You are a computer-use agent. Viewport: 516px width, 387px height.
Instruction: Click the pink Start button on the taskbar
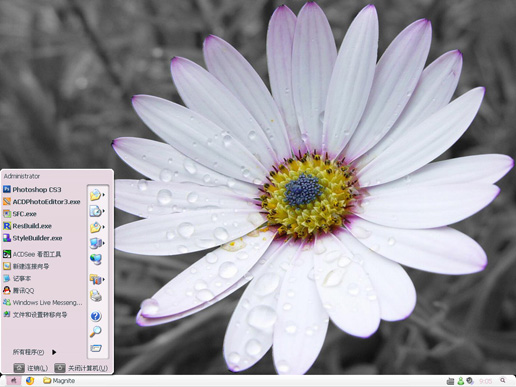point(13,381)
